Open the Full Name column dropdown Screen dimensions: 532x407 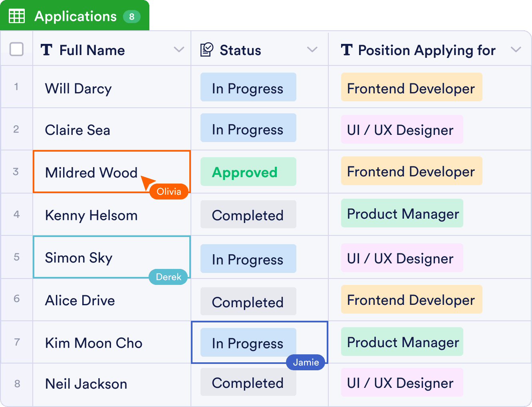click(x=179, y=50)
